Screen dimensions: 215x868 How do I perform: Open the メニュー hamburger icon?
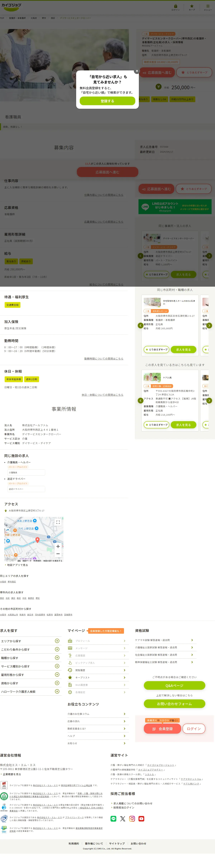[208, 7]
